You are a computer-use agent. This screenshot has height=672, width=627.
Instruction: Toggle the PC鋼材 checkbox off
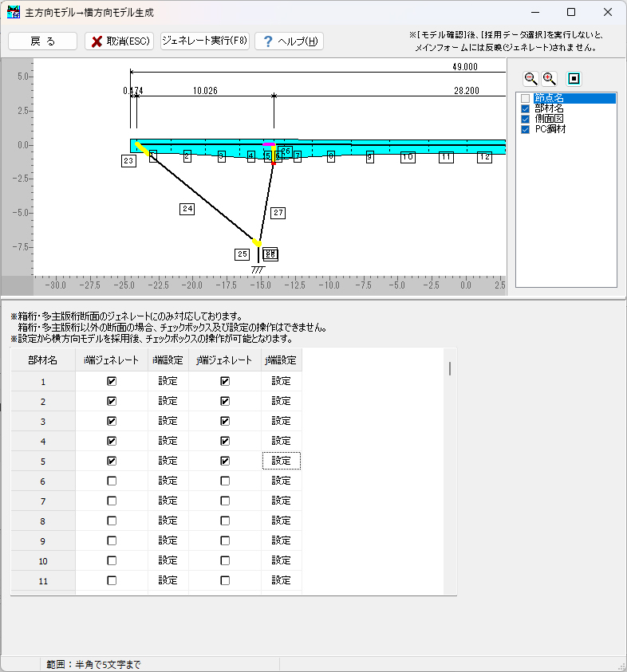pyautogui.click(x=525, y=129)
